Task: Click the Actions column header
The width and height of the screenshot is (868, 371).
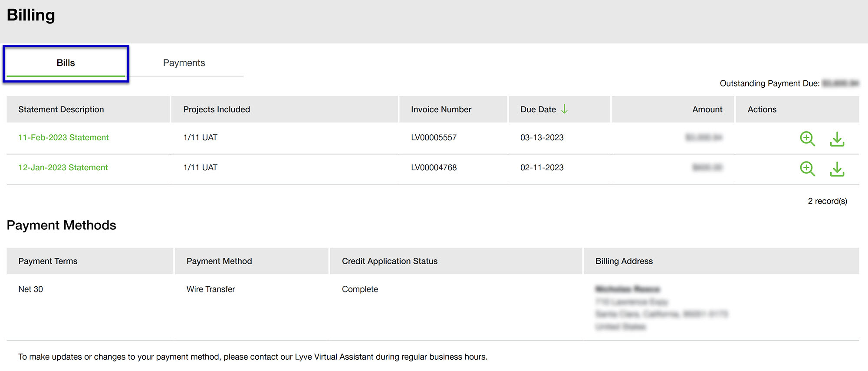Action: coord(762,109)
